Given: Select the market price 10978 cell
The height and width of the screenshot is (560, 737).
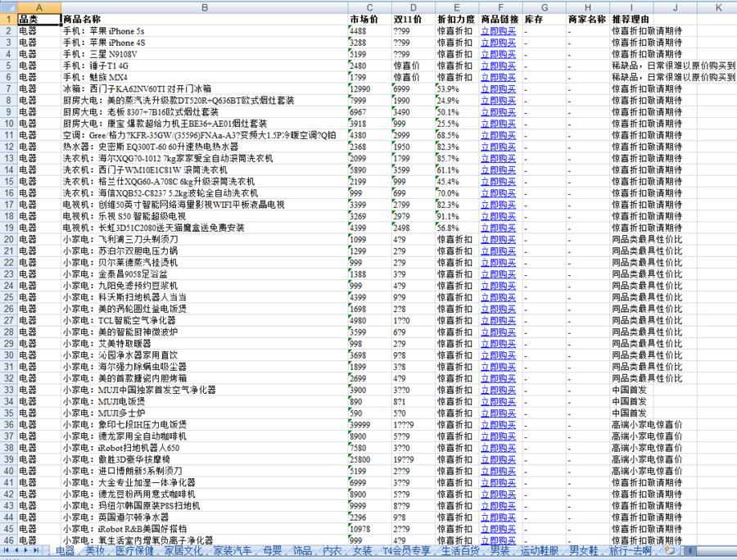Looking at the screenshot, I should pos(370,529).
